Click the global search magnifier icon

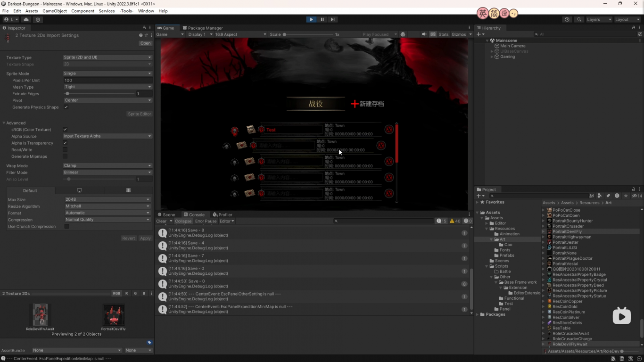coord(579,20)
